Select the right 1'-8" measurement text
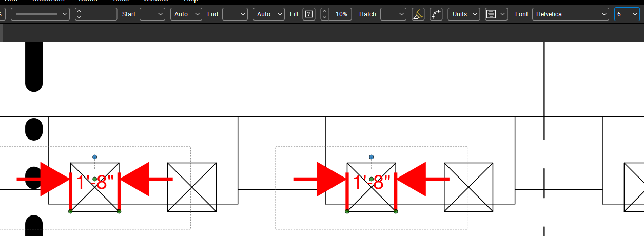The image size is (644, 236). (372, 182)
